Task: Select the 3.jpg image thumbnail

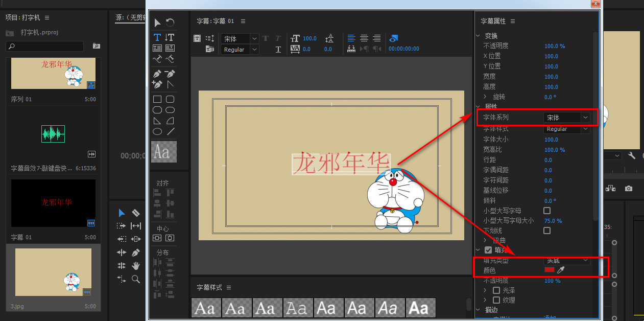Action: coord(54,272)
